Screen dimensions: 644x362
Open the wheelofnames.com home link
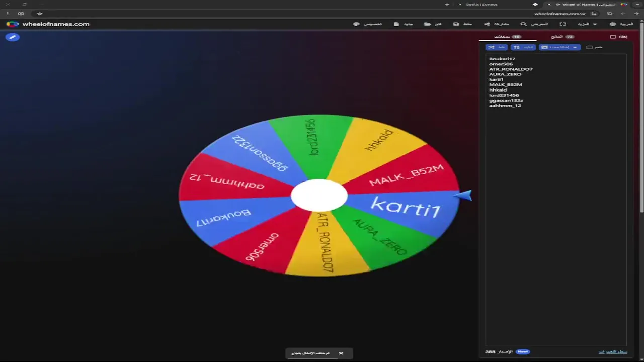pos(56,24)
